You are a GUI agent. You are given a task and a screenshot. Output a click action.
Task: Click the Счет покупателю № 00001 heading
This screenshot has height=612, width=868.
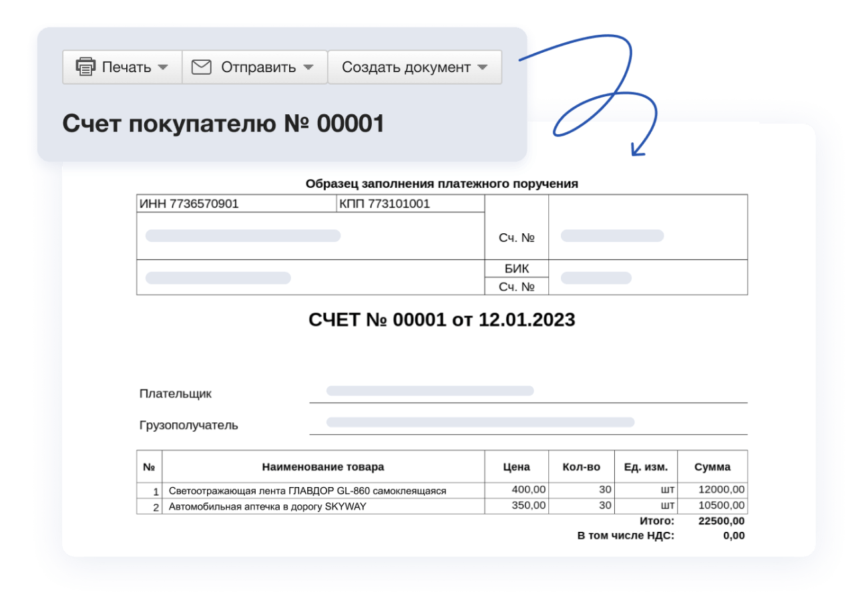click(x=224, y=124)
